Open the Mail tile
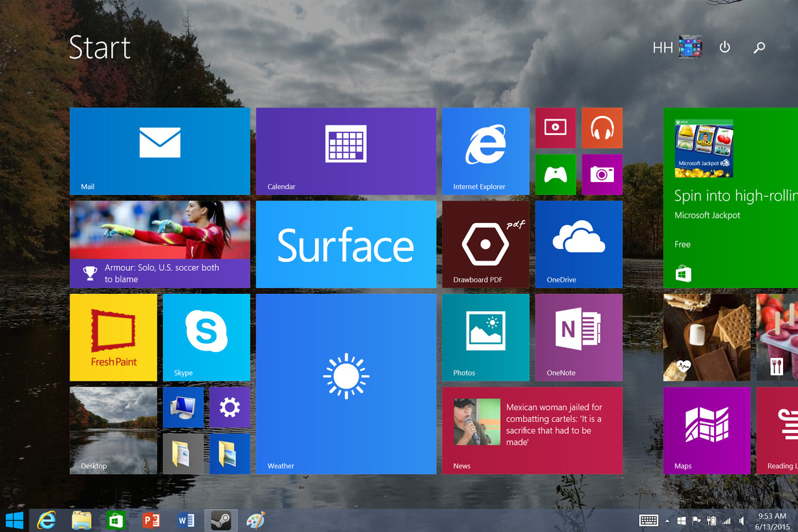This screenshot has height=532, width=798. click(x=160, y=151)
